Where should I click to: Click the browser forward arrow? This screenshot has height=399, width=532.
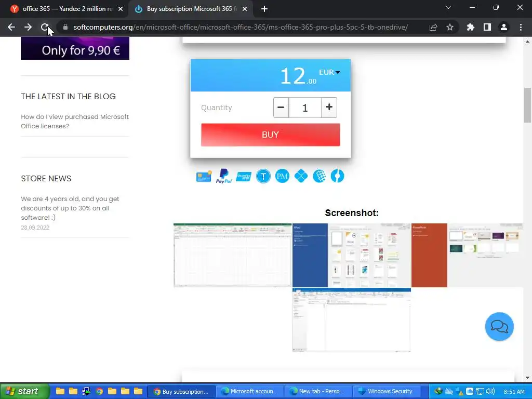point(28,27)
